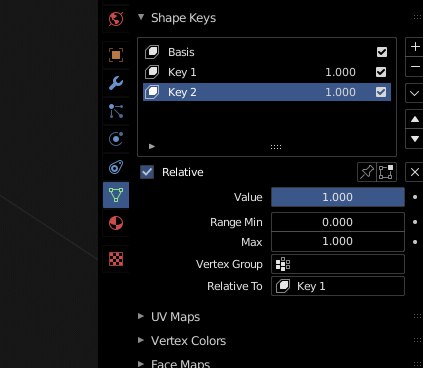Viewport: 423px width, 368px height.
Task: Toggle the Relative checkbox
Action: click(147, 172)
